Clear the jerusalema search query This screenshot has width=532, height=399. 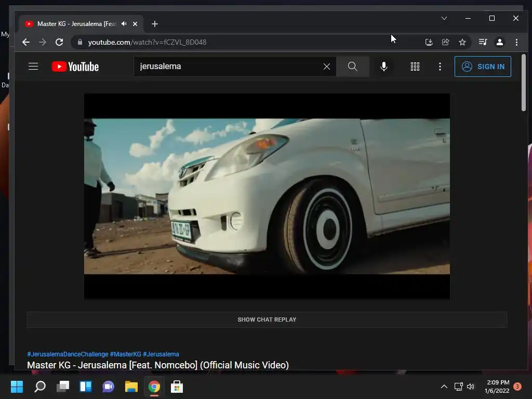click(x=327, y=66)
